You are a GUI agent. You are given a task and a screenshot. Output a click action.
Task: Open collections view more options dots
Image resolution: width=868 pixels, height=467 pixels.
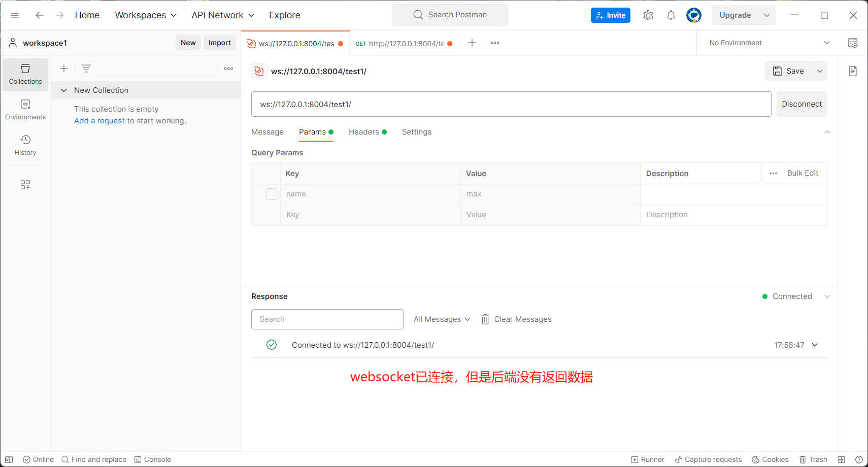tap(228, 69)
